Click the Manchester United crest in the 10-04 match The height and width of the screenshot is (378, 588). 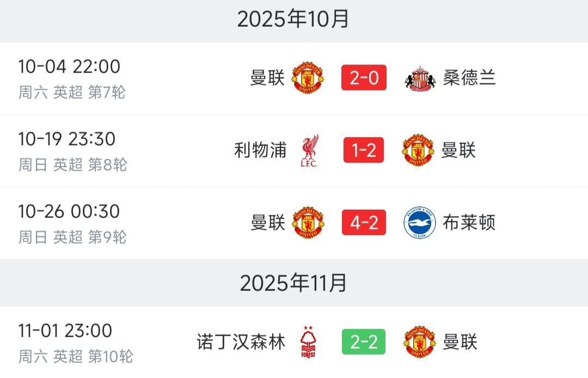307,78
